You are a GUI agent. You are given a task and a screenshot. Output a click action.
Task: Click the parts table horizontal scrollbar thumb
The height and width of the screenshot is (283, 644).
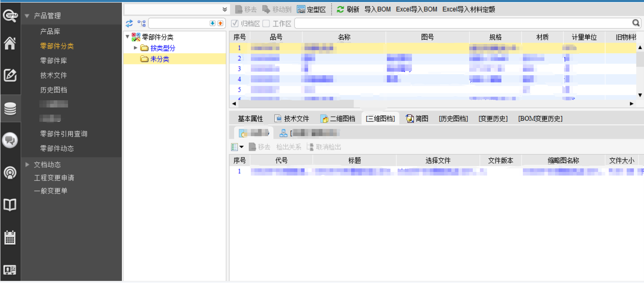coord(296,104)
